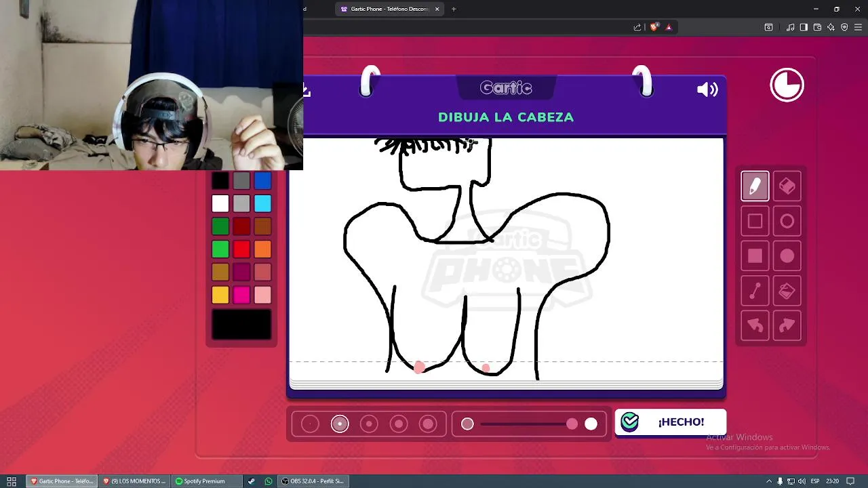Select the largest brush size
Viewport: 868px width, 488px height.
tap(428, 424)
